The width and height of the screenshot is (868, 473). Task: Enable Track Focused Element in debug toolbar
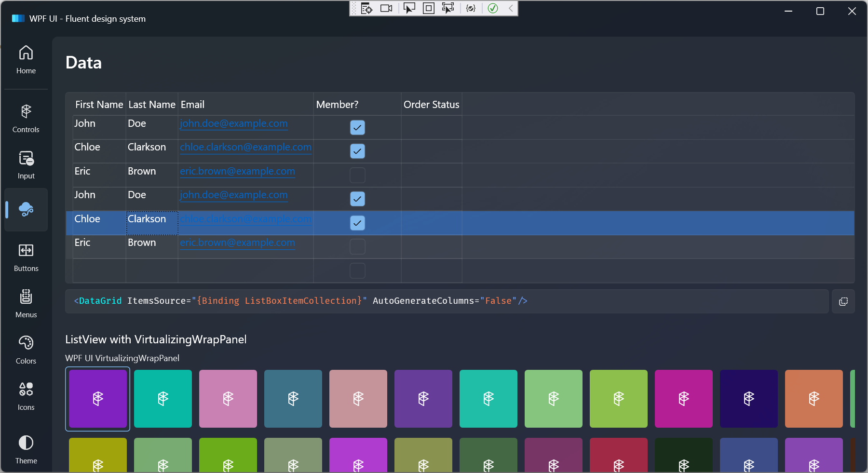pos(448,8)
